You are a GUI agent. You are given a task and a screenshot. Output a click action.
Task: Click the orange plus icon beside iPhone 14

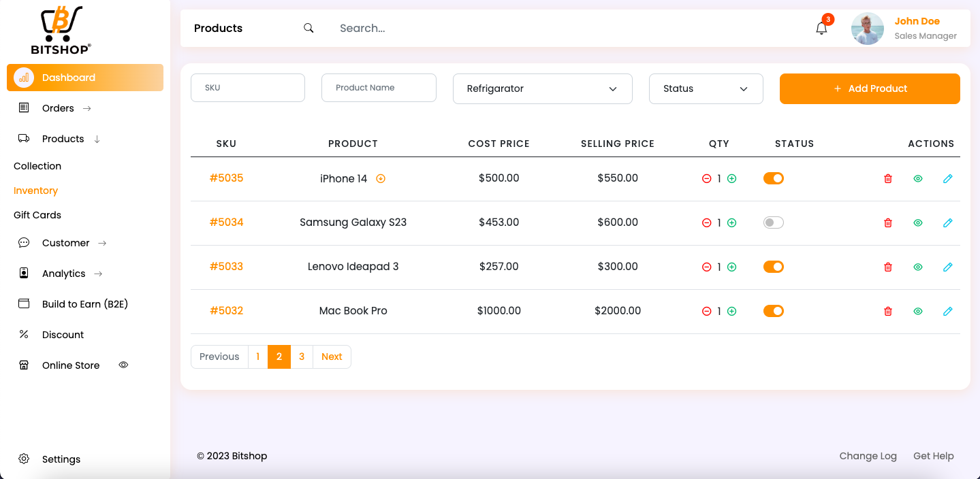tap(381, 179)
